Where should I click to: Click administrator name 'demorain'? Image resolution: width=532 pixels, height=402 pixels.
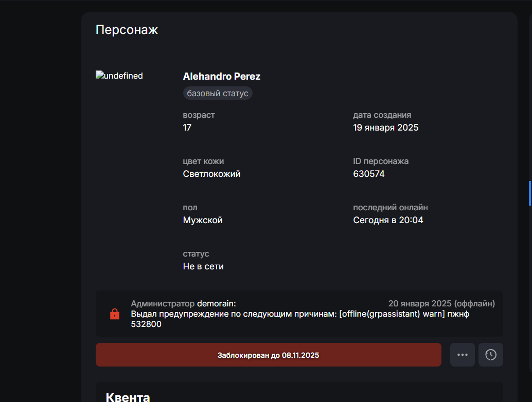(216, 304)
